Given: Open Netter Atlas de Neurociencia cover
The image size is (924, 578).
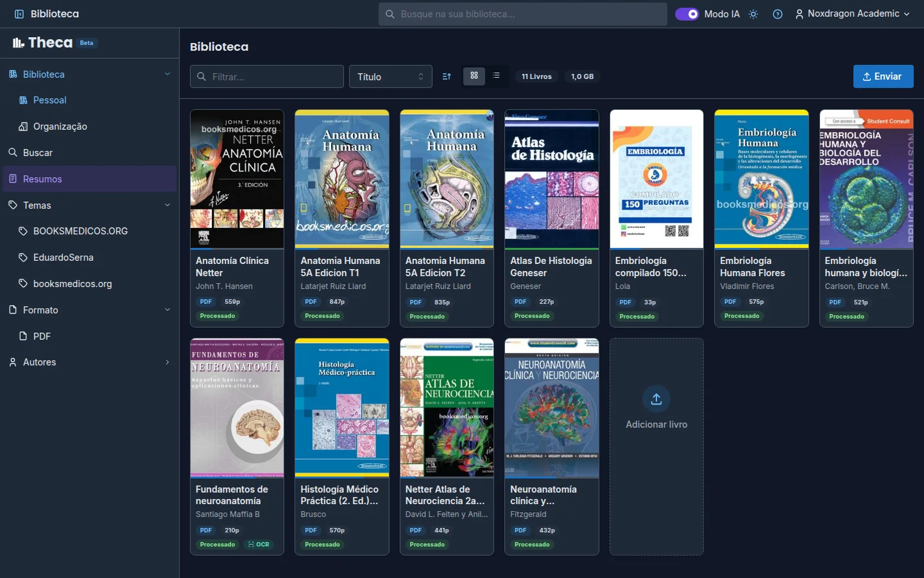Looking at the screenshot, I should pos(447,408).
